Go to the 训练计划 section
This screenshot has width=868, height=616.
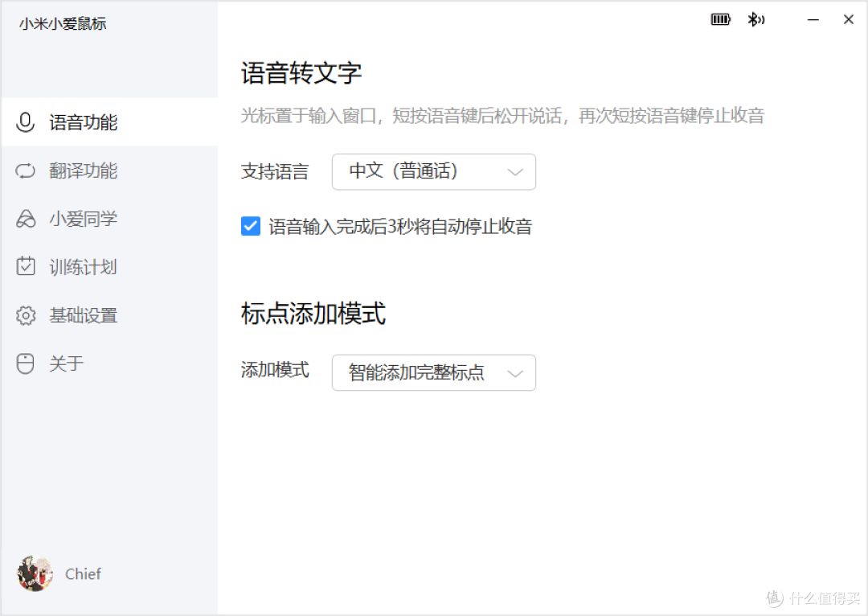83,267
